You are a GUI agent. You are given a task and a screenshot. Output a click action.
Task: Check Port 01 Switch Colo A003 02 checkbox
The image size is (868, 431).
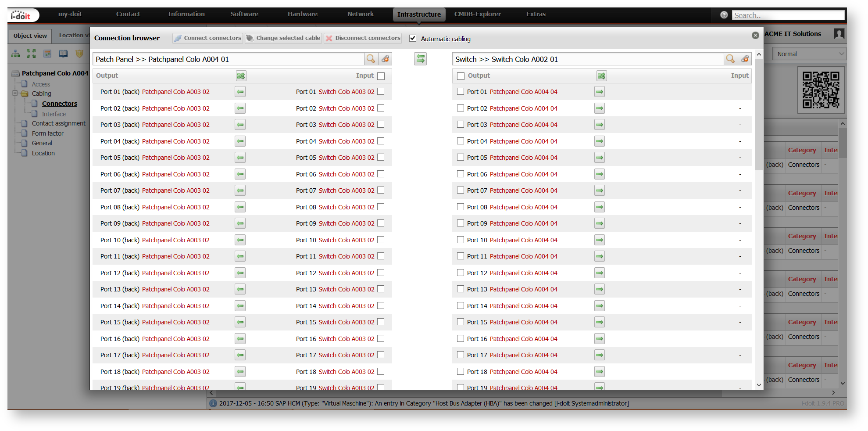[x=381, y=91]
